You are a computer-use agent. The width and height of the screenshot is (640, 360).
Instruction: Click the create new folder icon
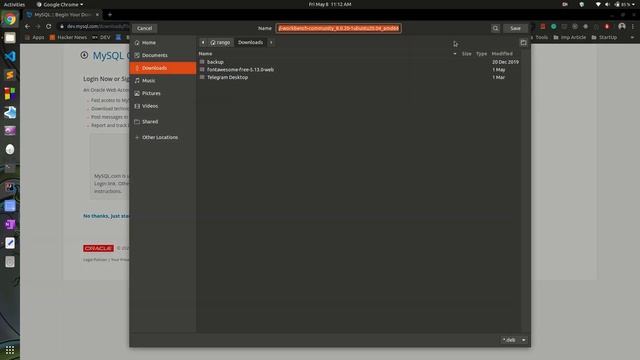tap(523, 42)
